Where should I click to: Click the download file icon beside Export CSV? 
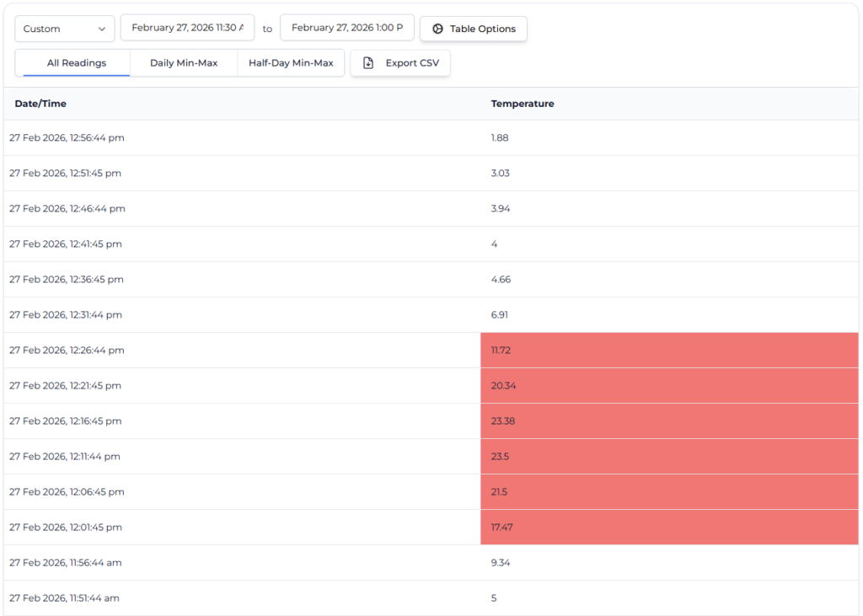[x=368, y=62]
